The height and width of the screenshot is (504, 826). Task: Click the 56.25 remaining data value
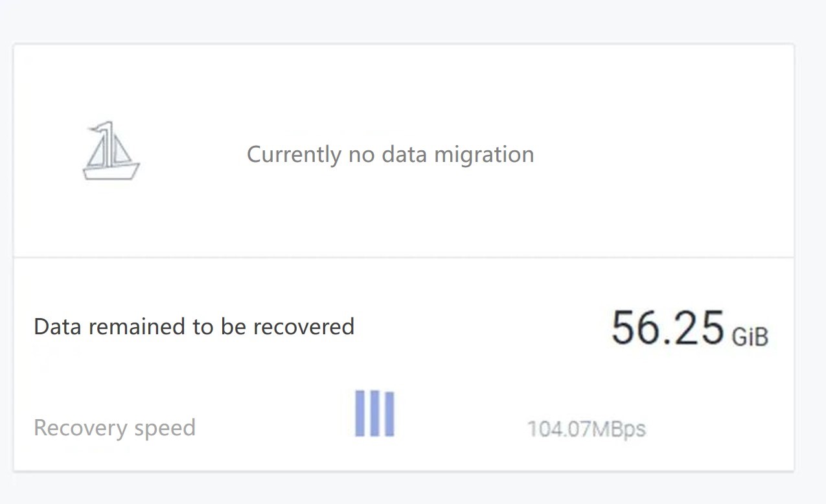[x=667, y=328]
